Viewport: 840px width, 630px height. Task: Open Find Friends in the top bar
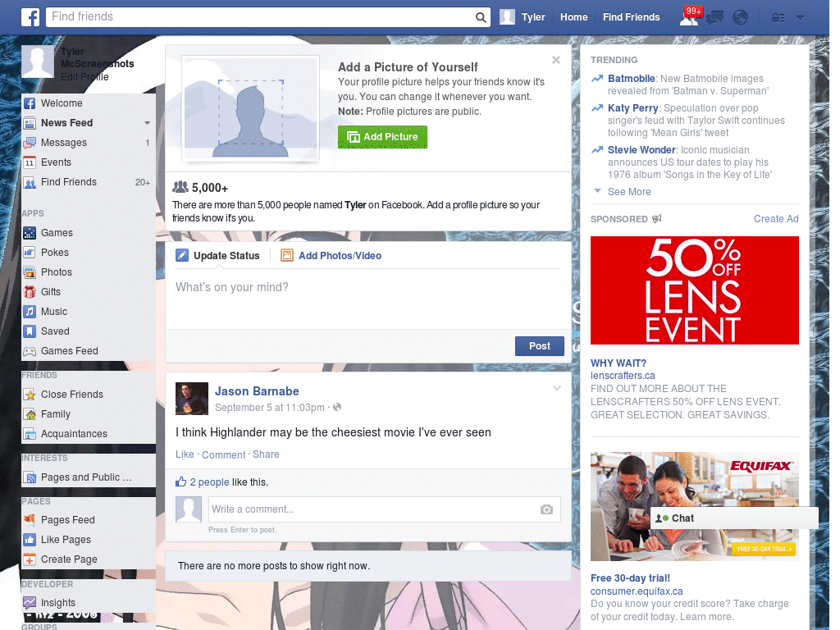(631, 17)
